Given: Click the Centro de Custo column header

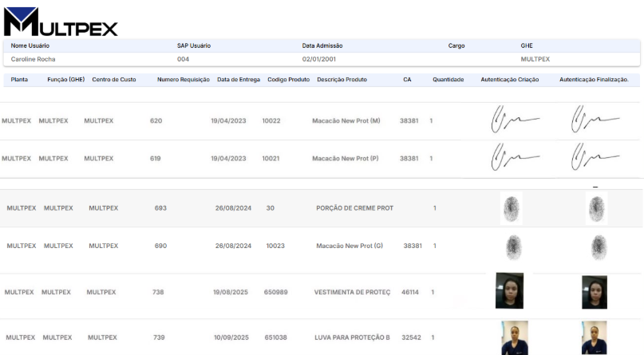Looking at the screenshot, I should click(x=114, y=80).
